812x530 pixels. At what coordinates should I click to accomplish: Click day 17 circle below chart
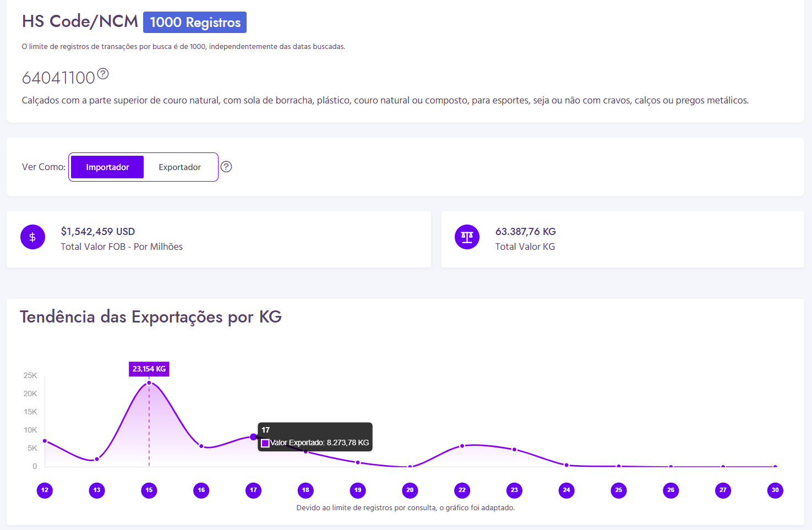(253, 490)
